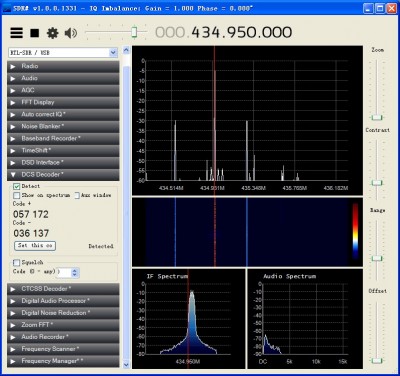
Task: Adjust the Range slider handle
Action: pyautogui.click(x=377, y=258)
